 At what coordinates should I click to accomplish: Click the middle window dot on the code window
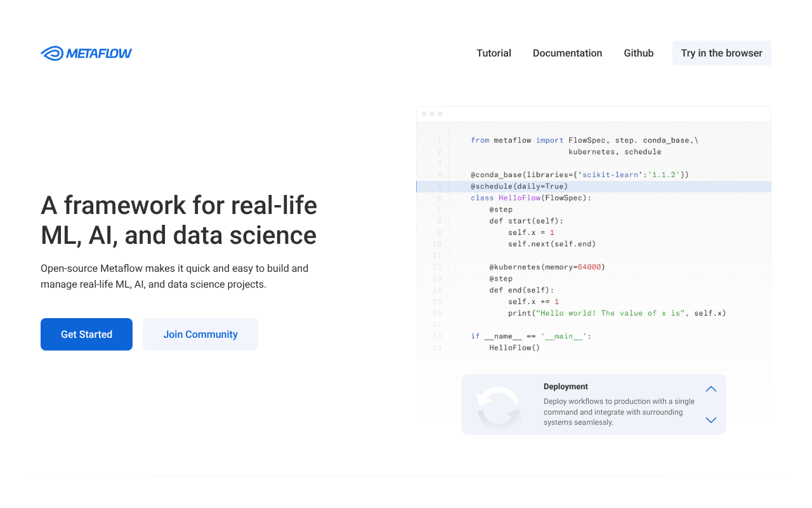(432, 114)
